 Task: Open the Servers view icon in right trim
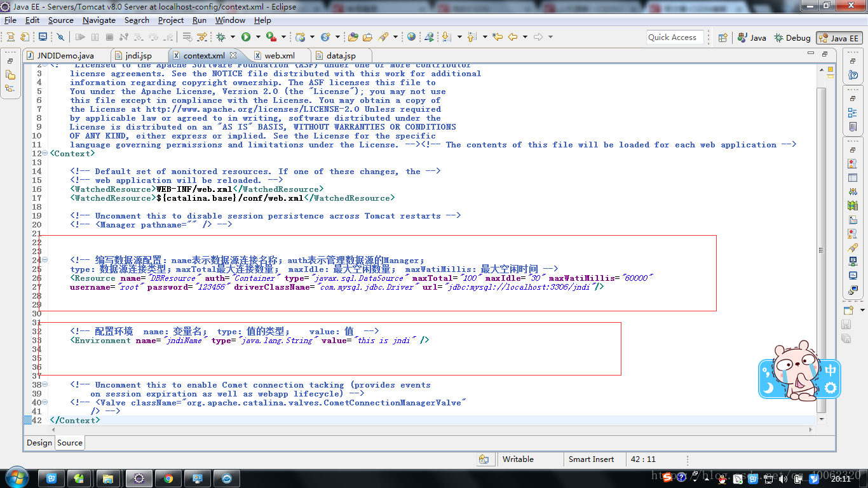click(x=853, y=191)
